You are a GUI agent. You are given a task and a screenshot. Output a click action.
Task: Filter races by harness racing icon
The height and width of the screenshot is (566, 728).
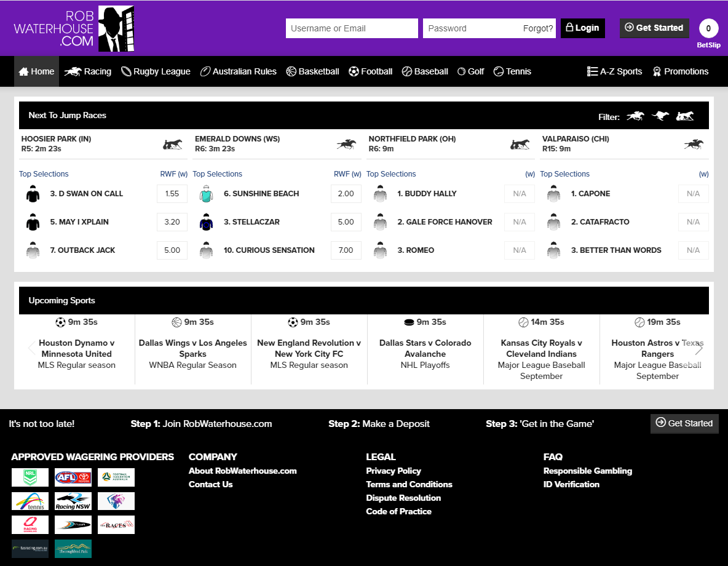pos(685,116)
